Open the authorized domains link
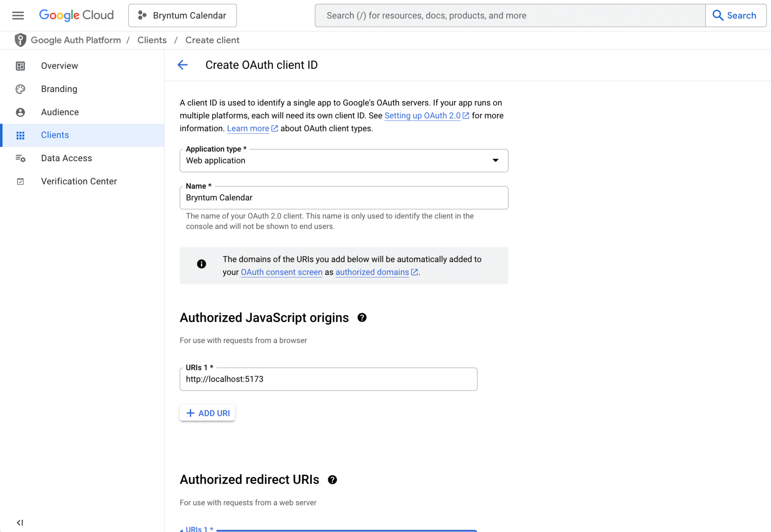Image resolution: width=771 pixels, height=532 pixels. coord(372,272)
